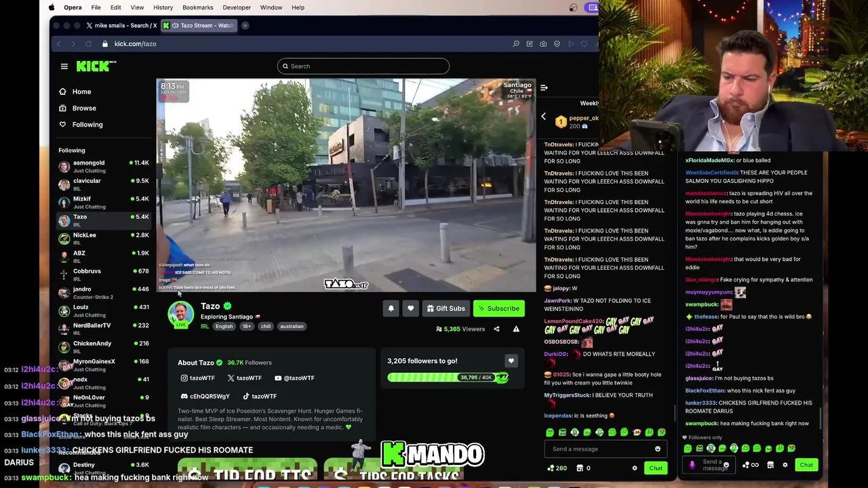Screen dimensions: 868x488
Task: Collapse the chat panel with arrow icon
Action: coord(544,88)
